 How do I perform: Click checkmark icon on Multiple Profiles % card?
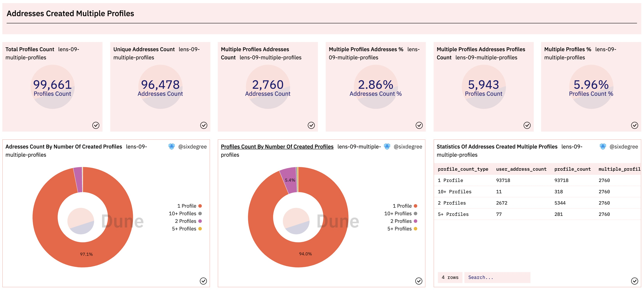(x=635, y=125)
